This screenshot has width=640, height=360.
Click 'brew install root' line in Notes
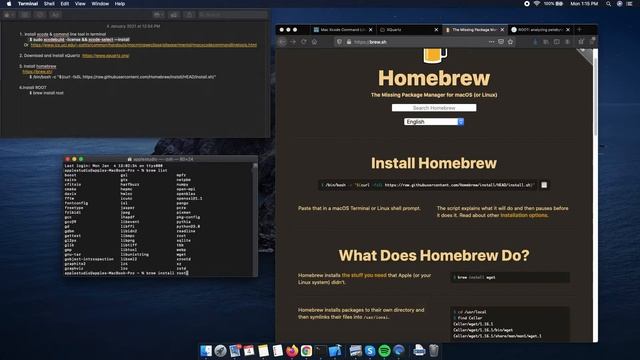point(47,93)
